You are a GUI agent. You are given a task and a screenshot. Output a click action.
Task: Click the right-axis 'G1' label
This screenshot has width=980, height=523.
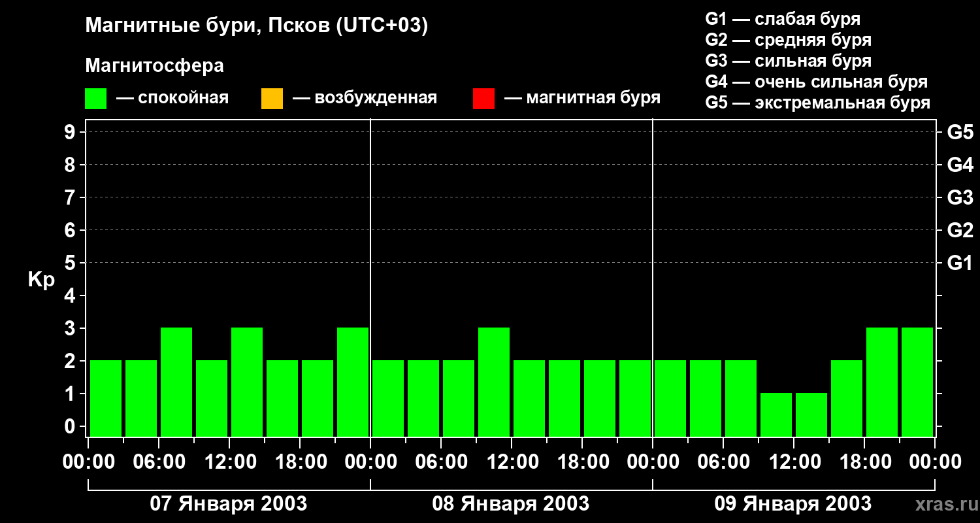[x=960, y=263]
